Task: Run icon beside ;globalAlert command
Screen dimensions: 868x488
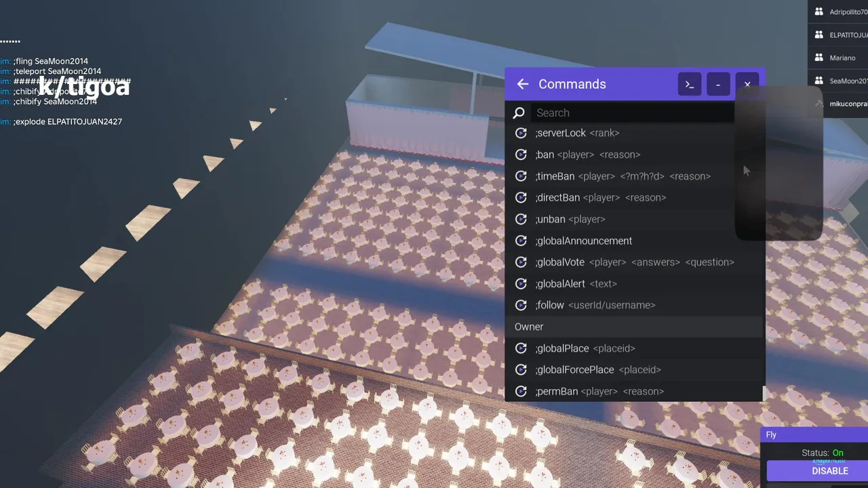Action: tap(521, 284)
